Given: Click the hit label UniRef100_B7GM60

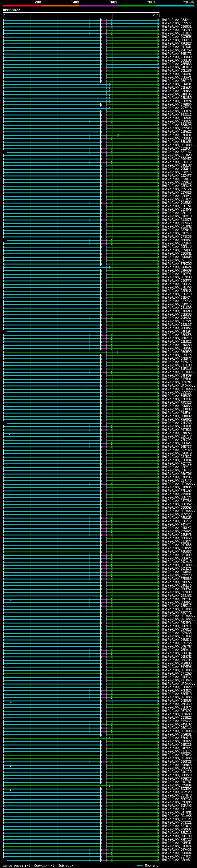Looking at the screenshot, I should click(177, 104).
